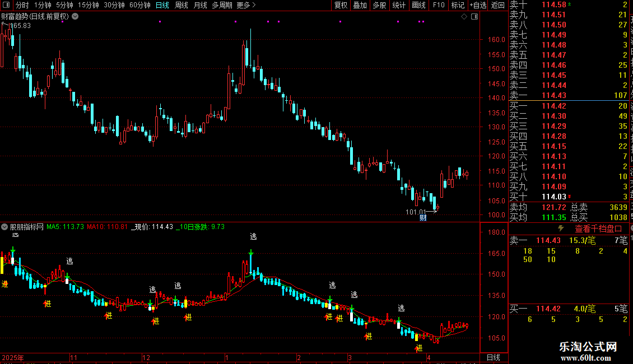Select the 60分钟 period tab
This screenshot has height=364, width=633.
coord(139,5)
